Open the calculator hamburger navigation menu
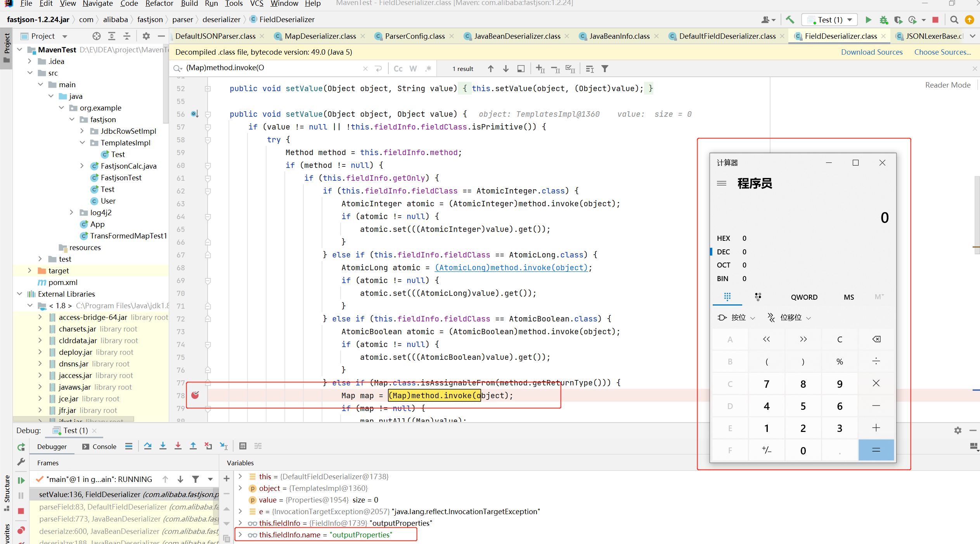 coord(721,183)
